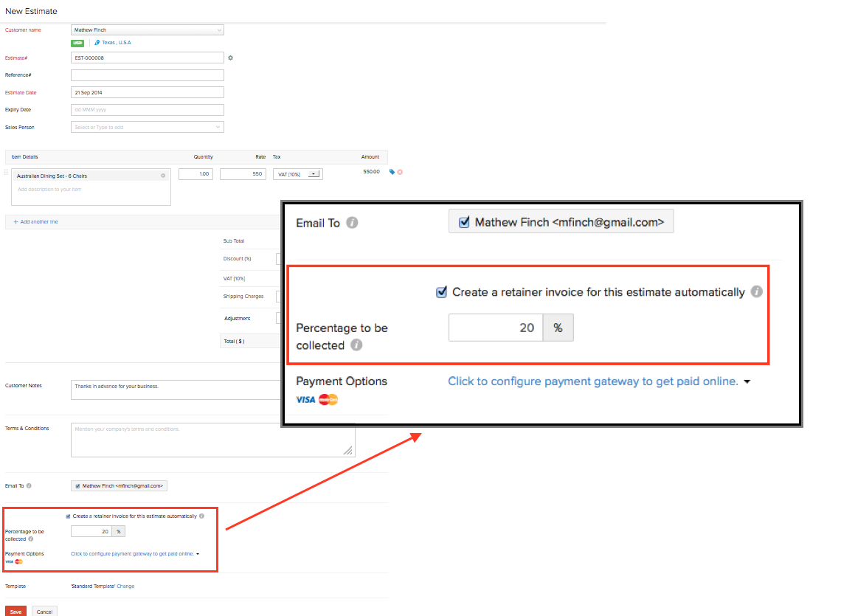Expand small payment gateway dropdown arrow
This screenshot has width=841, height=616.
pos(198,554)
